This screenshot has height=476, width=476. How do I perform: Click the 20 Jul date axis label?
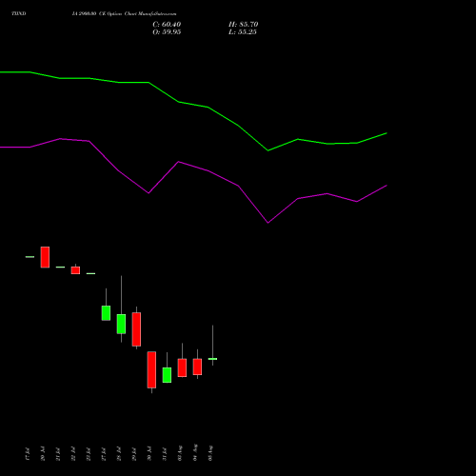coord(43,454)
